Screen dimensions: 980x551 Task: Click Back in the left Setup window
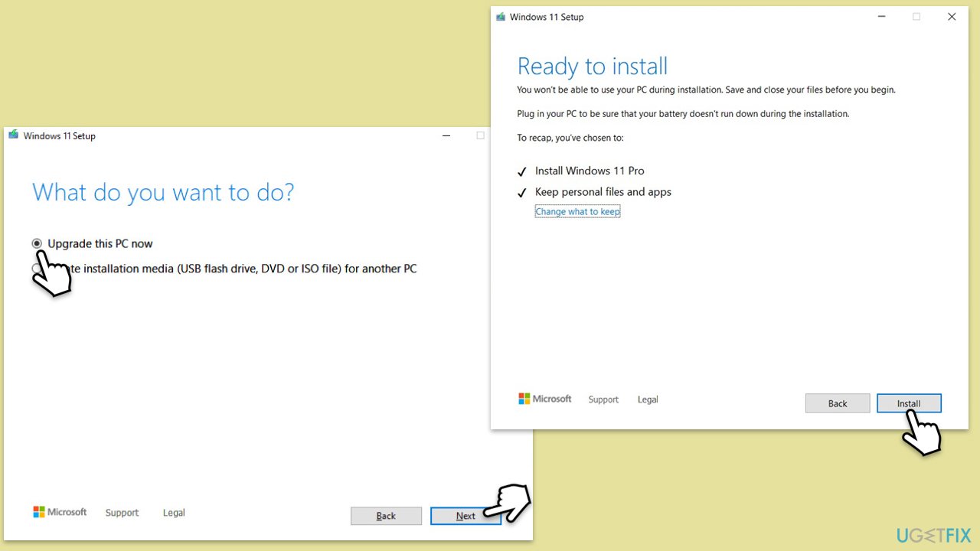coord(386,516)
